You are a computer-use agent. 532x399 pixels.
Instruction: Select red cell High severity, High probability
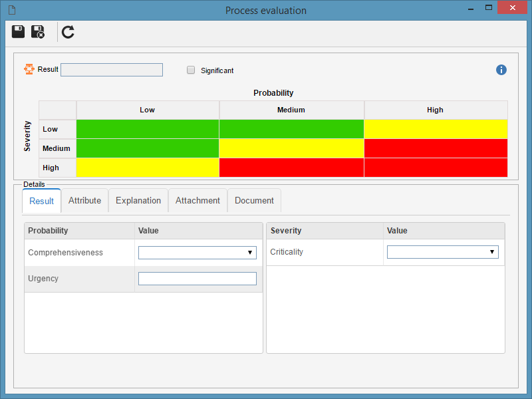(436, 168)
